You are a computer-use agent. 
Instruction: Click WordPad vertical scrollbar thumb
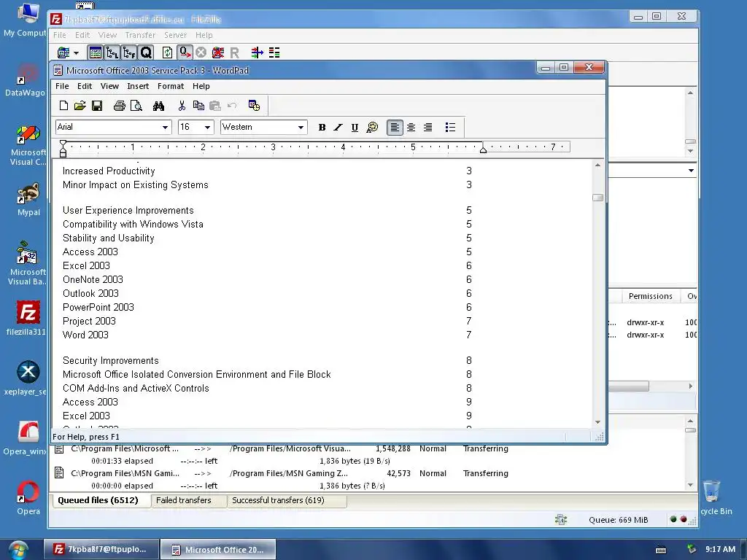(x=597, y=198)
